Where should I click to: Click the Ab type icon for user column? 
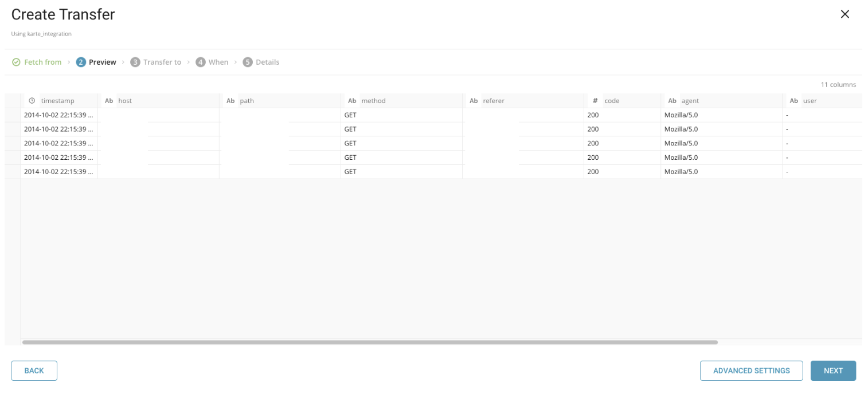(x=793, y=101)
